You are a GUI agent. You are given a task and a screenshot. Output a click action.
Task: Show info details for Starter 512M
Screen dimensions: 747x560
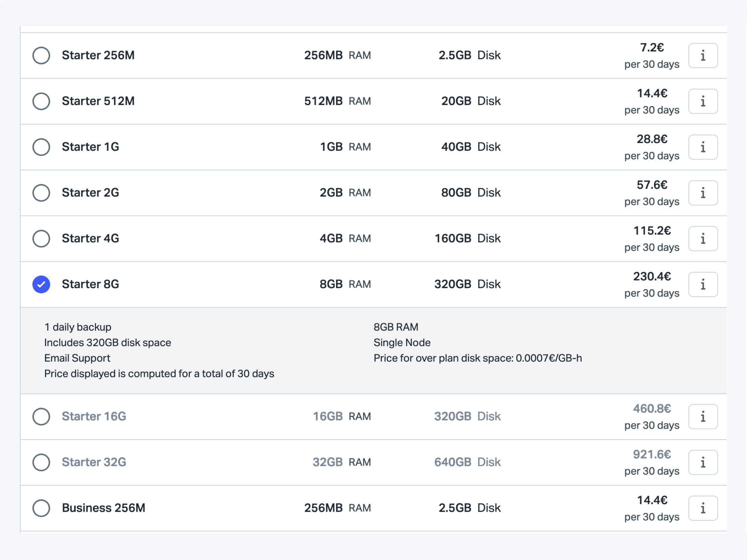(703, 101)
